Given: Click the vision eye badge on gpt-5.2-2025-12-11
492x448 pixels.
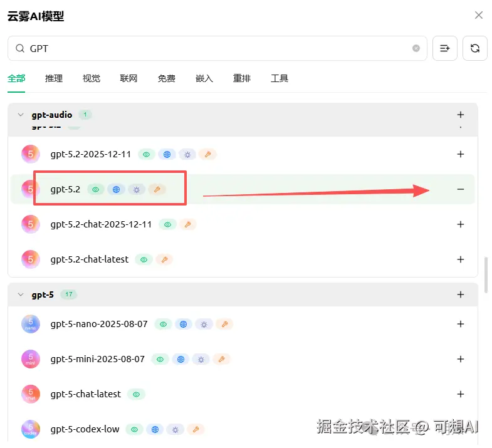Looking at the screenshot, I should [x=147, y=154].
